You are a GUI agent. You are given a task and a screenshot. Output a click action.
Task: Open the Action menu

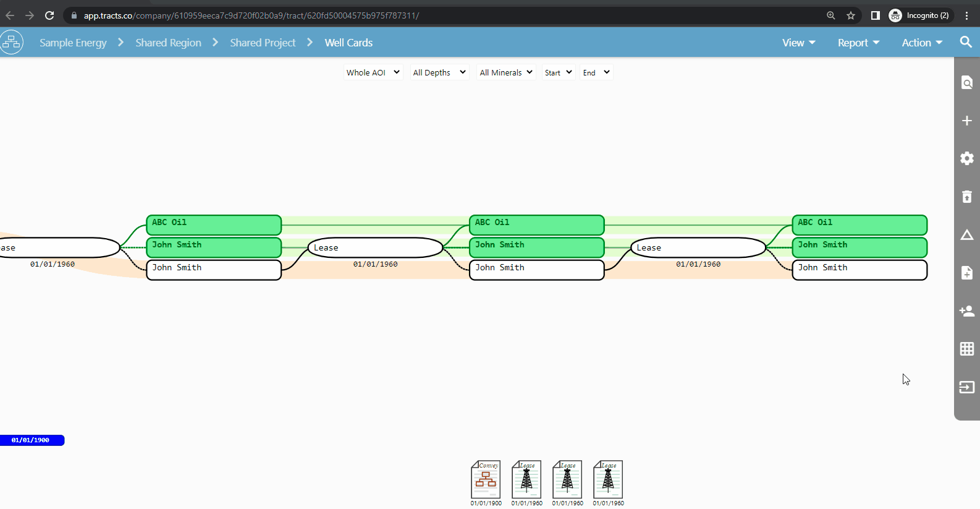coord(921,43)
